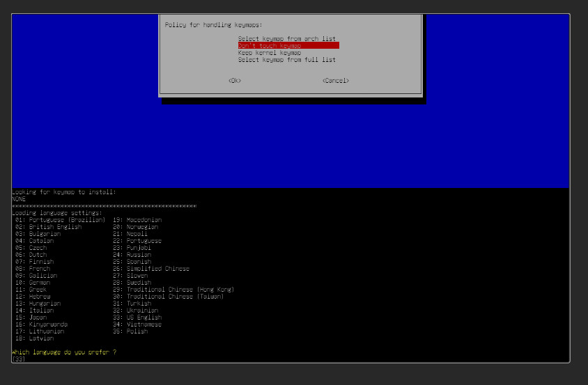This screenshot has width=588, height=385.
Task: Pick the "Keep kernel keymap" option
Action: tap(270, 53)
